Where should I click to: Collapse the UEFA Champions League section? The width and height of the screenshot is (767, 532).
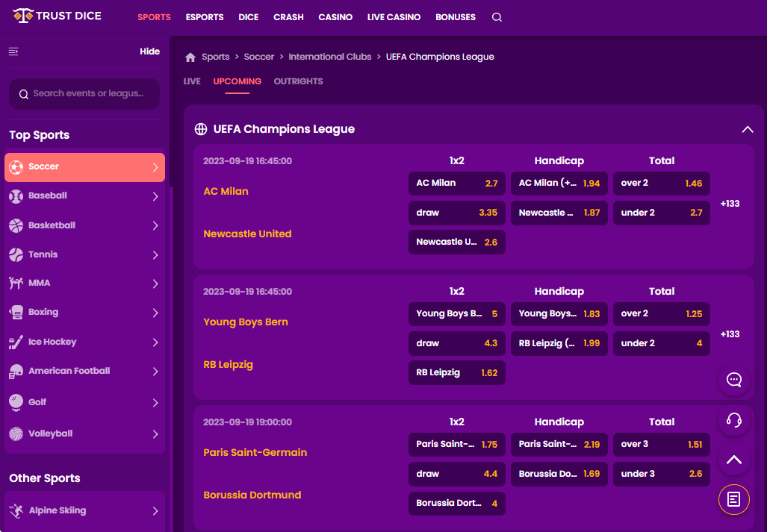click(747, 130)
